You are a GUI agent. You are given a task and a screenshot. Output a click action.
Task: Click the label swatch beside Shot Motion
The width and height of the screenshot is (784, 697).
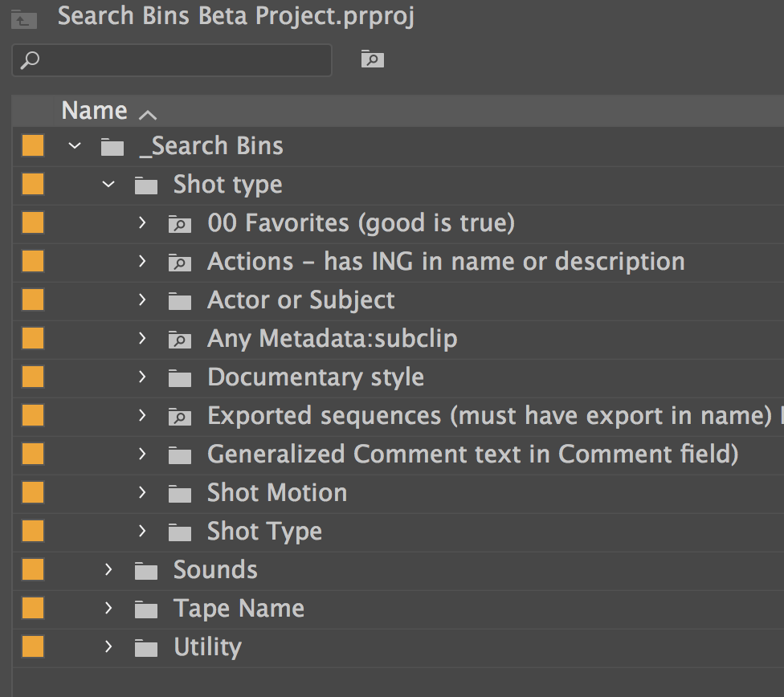point(33,492)
